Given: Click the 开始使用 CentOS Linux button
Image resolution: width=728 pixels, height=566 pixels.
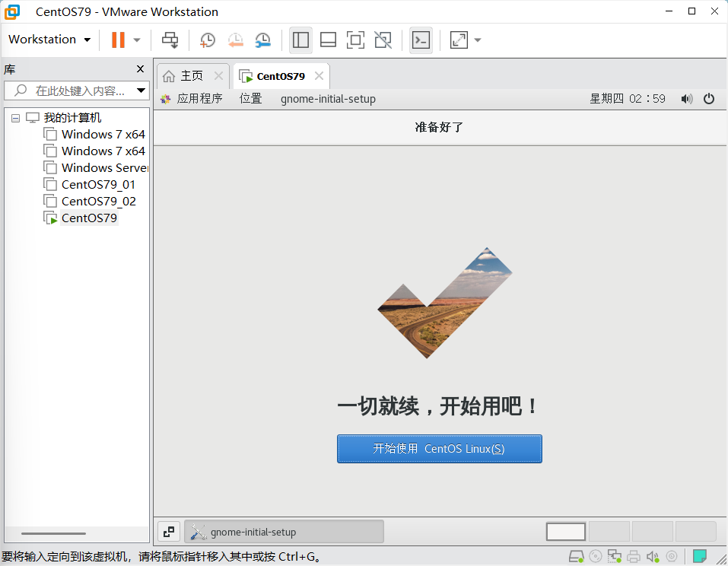Looking at the screenshot, I should (439, 449).
